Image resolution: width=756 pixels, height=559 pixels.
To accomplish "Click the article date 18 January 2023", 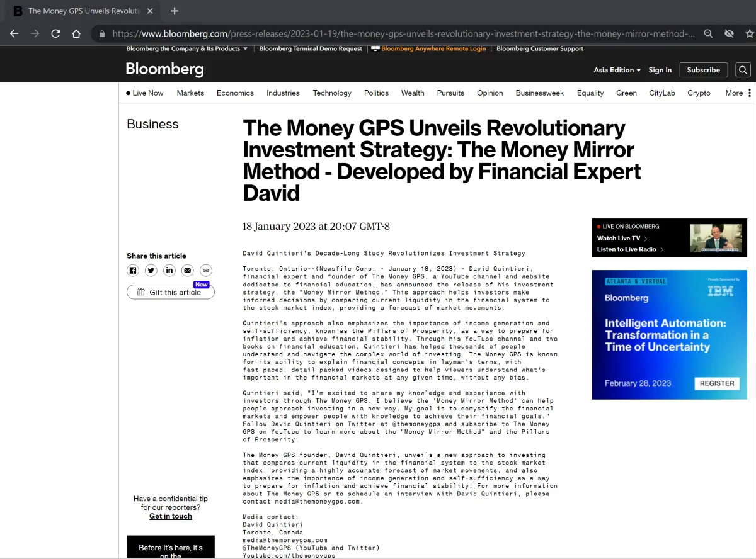I will point(316,227).
